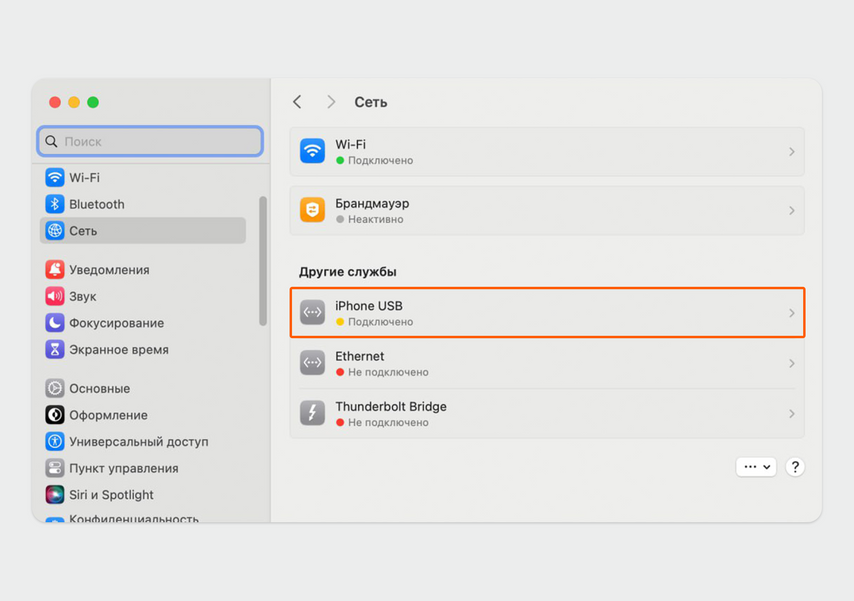Expand the Ethernet row chevron

coord(791,363)
